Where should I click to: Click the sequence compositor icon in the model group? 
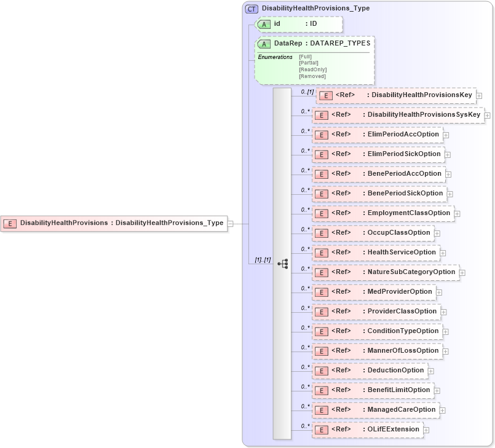[283, 262]
